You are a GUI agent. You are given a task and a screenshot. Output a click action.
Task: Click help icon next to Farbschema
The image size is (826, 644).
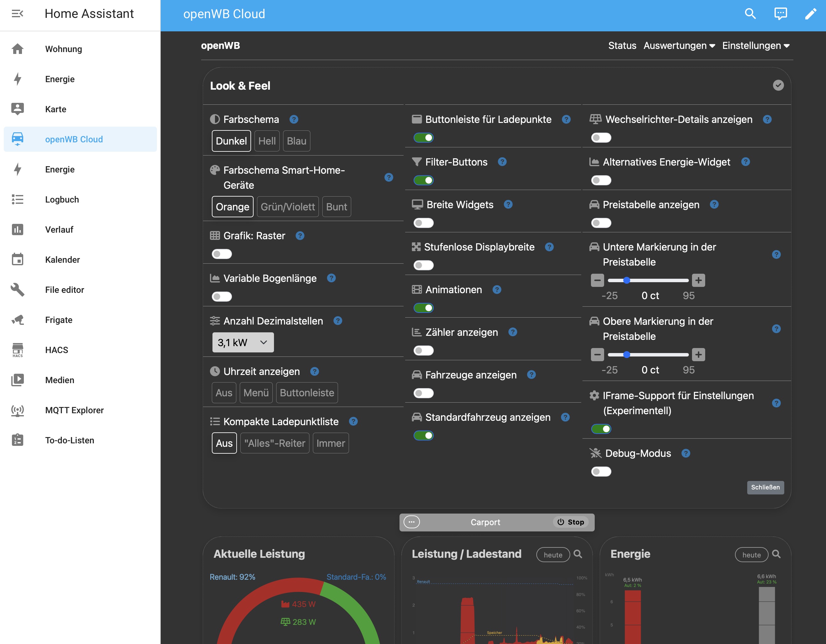[294, 119]
